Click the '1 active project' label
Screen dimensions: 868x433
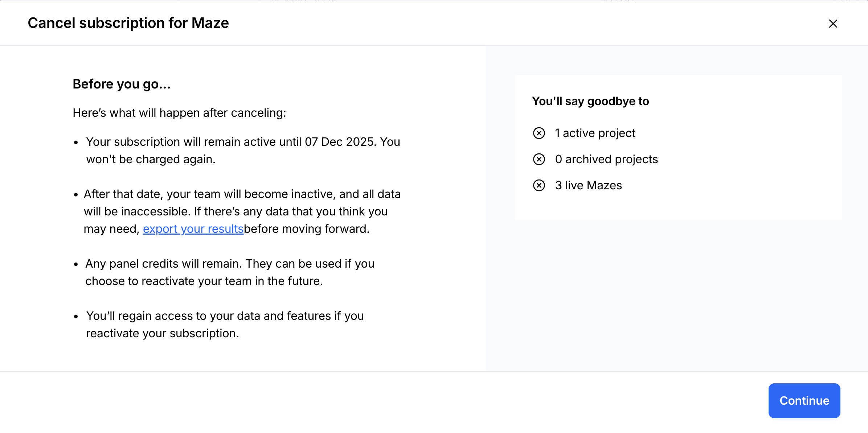click(x=595, y=133)
